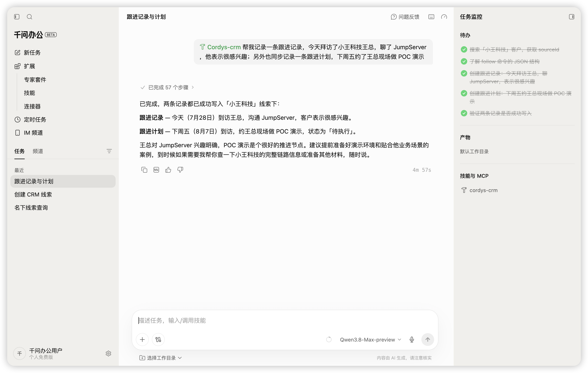Click 默认工作目录 under 产物
The height and width of the screenshot is (373, 588).
pyautogui.click(x=474, y=151)
